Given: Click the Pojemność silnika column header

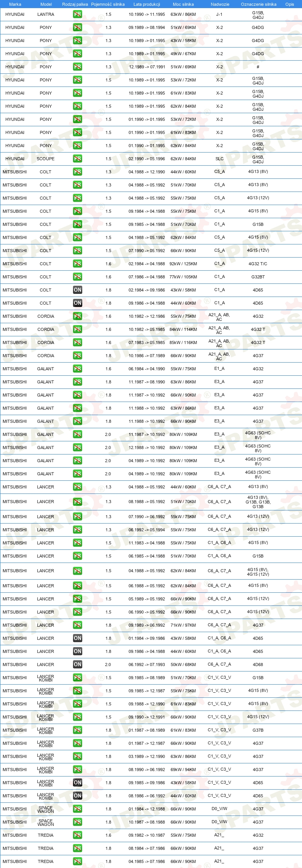Looking at the screenshot, I should [108, 4].
